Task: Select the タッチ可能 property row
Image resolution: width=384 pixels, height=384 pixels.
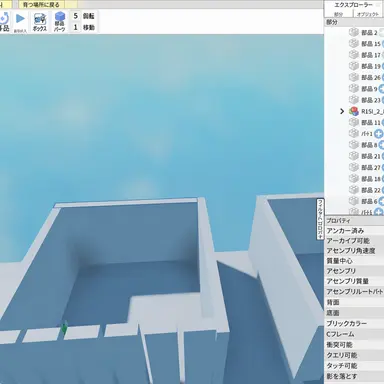Action: [x=354, y=366]
